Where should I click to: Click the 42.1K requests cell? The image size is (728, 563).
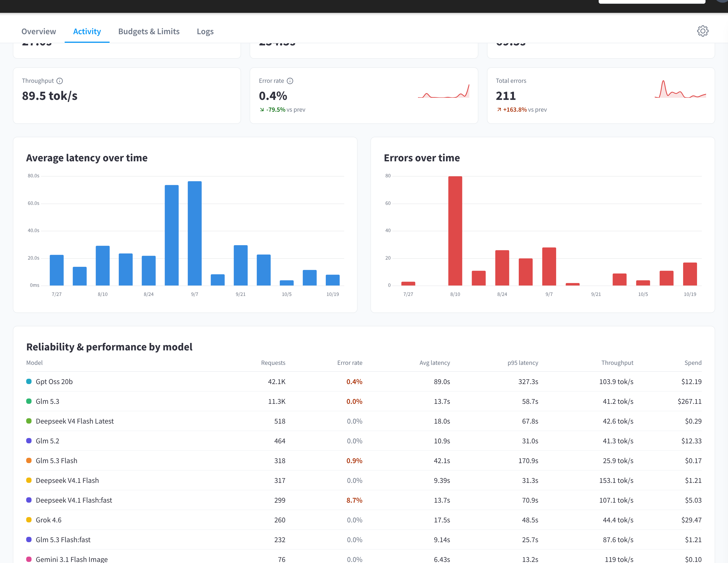277,381
